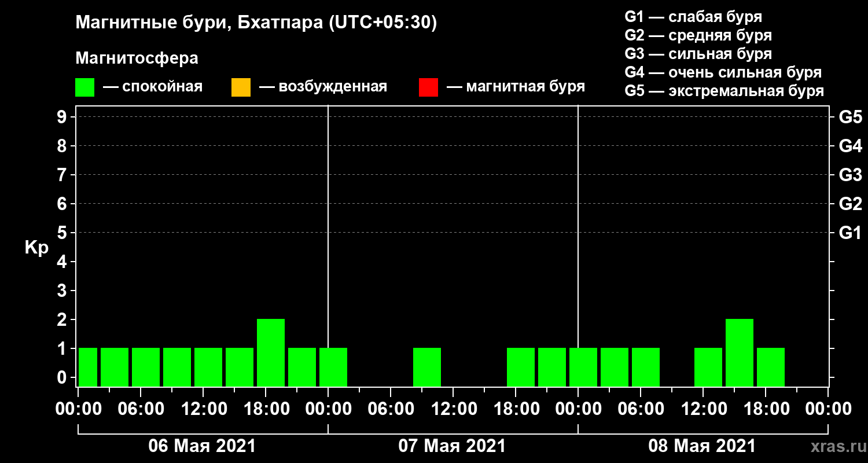This screenshot has width=868, height=463.
Task: Select the G1 — слабая буря line
Action: coord(693,17)
